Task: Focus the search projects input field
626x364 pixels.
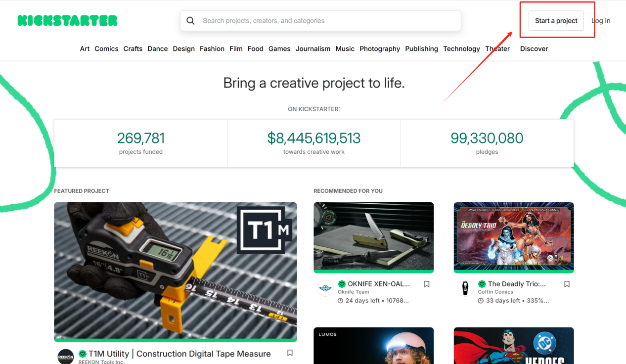Action: pos(326,21)
